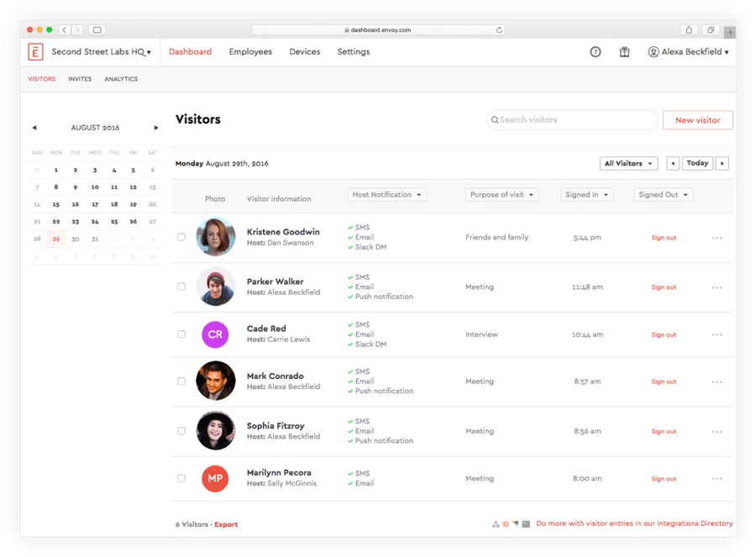The image size is (756, 557).
Task: Open the Signed In column dropdown
Action: (587, 195)
